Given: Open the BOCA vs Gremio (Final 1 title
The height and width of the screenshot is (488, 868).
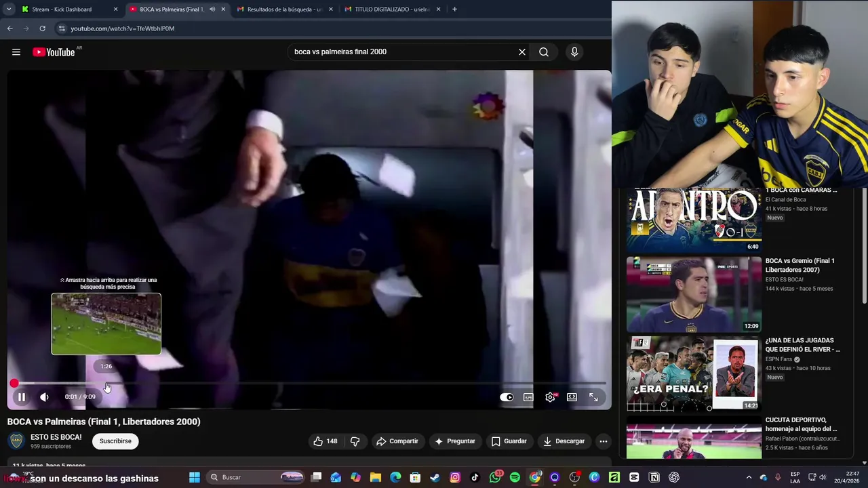Looking at the screenshot, I should click(800, 266).
